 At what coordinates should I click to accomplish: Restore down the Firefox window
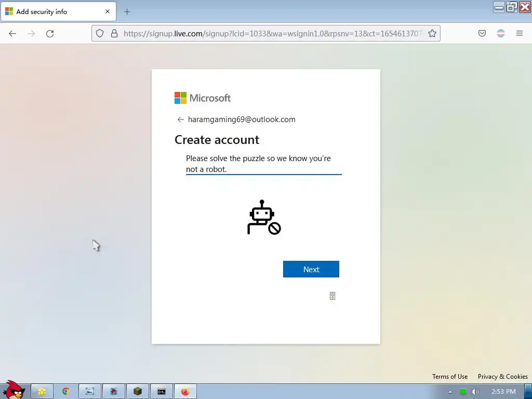pyautogui.click(x=512, y=7)
